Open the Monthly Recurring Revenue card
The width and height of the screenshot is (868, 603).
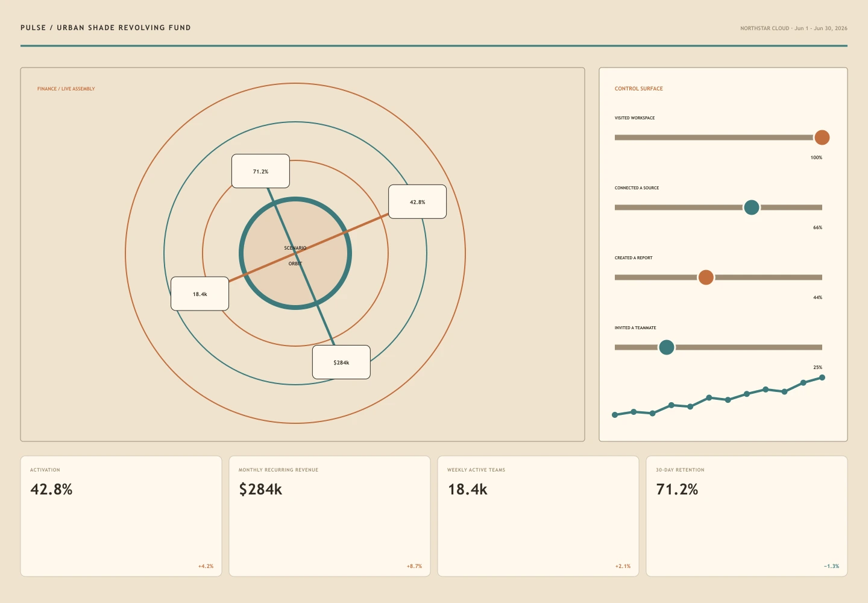[330, 516]
